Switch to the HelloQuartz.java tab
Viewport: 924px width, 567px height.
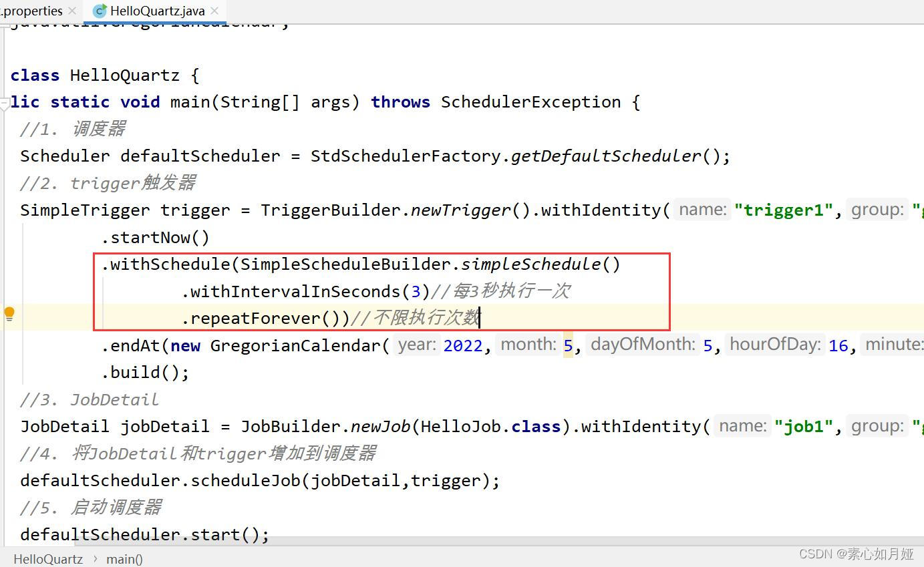157,11
